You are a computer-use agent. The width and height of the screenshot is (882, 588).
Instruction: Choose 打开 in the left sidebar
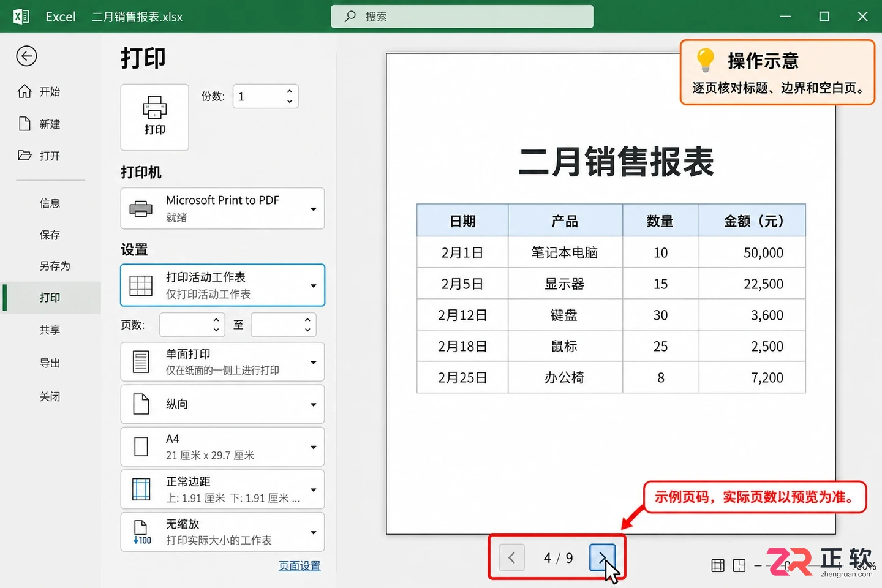coord(39,156)
